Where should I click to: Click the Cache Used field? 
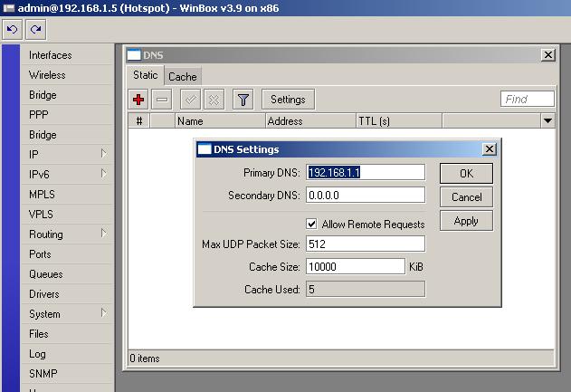(x=366, y=290)
